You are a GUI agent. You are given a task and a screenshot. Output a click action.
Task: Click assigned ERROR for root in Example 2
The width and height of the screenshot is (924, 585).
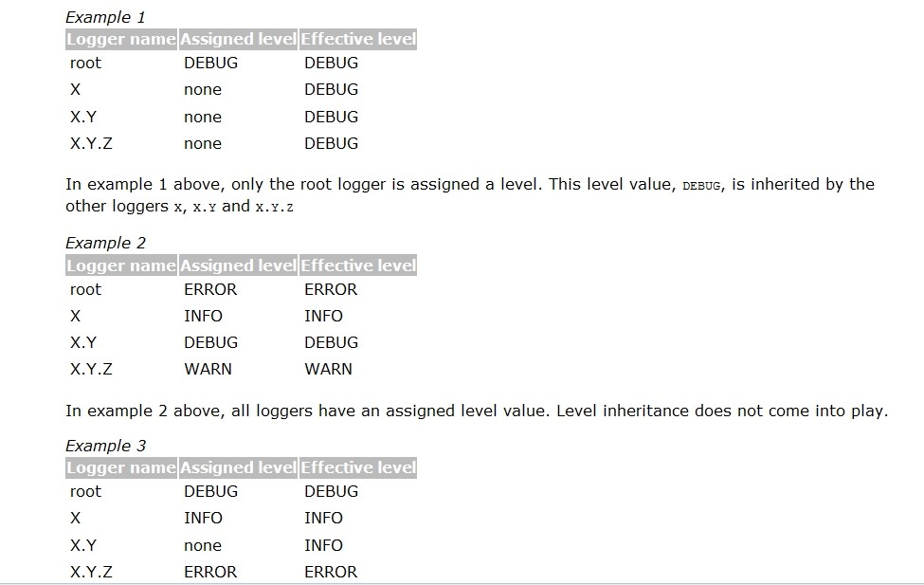click(x=210, y=289)
